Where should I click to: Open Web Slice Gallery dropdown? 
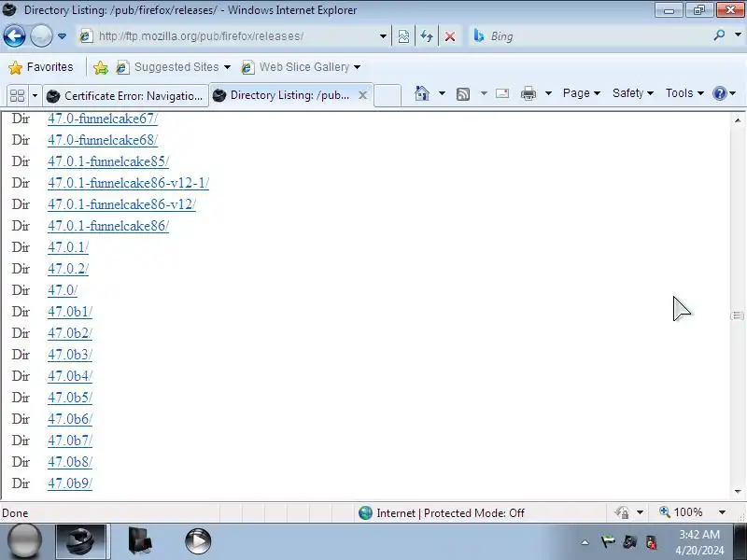pyautogui.click(x=301, y=67)
